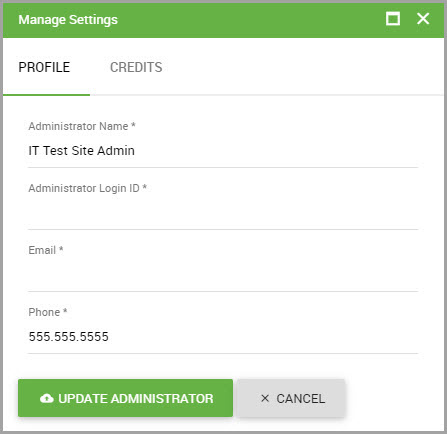Click the required asterisk next to Administrator Name

tap(133, 125)
